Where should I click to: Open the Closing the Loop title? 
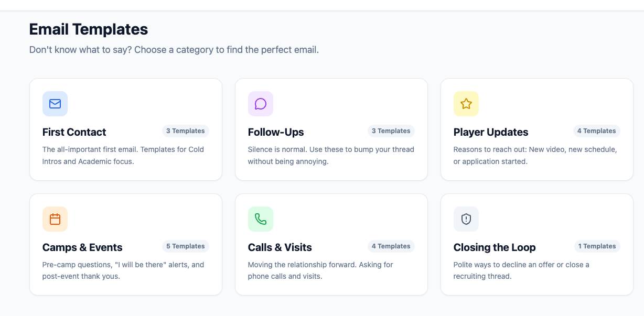(495, 247)
